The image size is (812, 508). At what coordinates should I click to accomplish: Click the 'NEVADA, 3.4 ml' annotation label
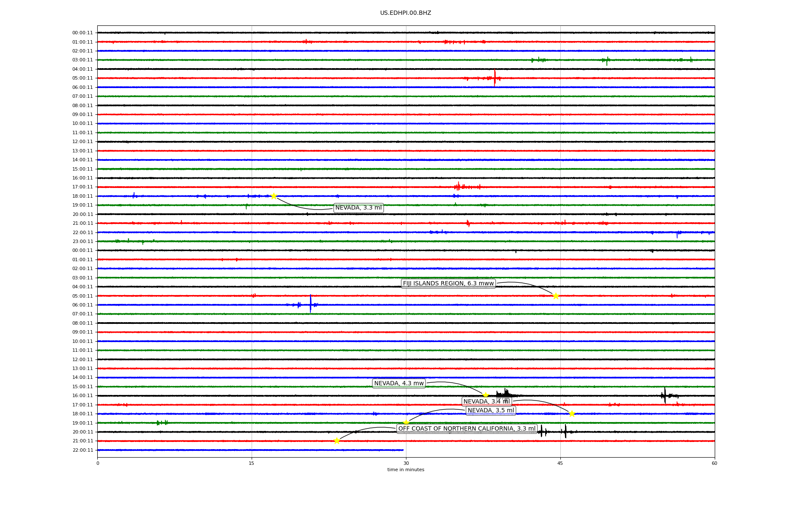pos(486,401)
